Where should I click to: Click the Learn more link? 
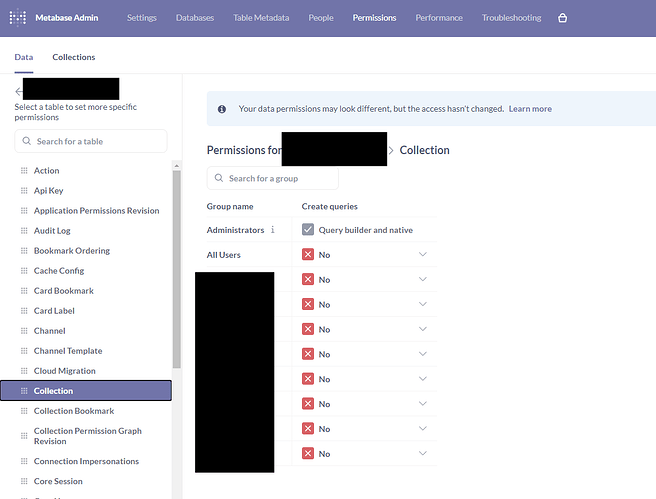click(x=530, y=109)
